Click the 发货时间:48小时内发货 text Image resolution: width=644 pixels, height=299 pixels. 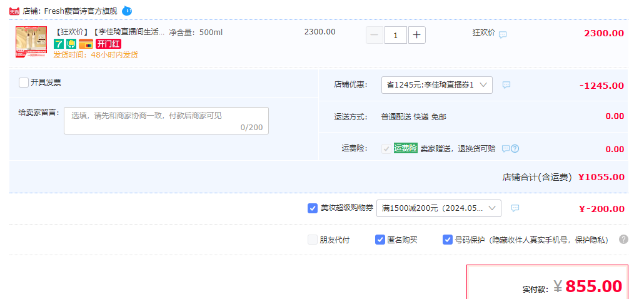coord(96,55)
